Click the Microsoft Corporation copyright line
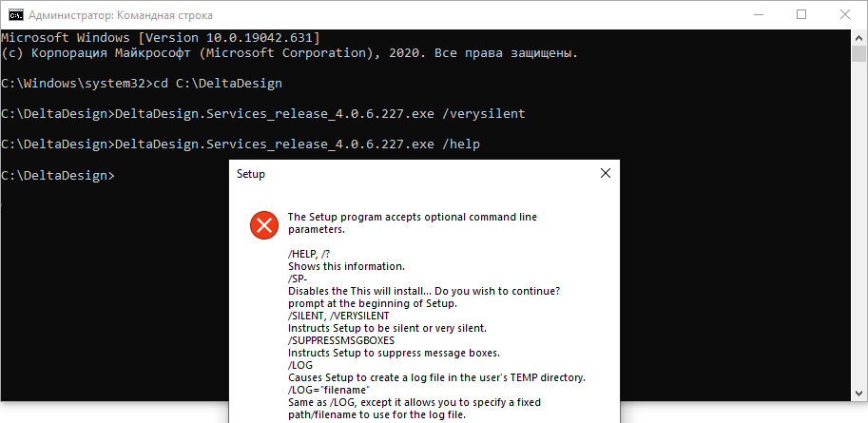This screenshot has height=423, width=868. pyautogui.click(x=290, y=53)
